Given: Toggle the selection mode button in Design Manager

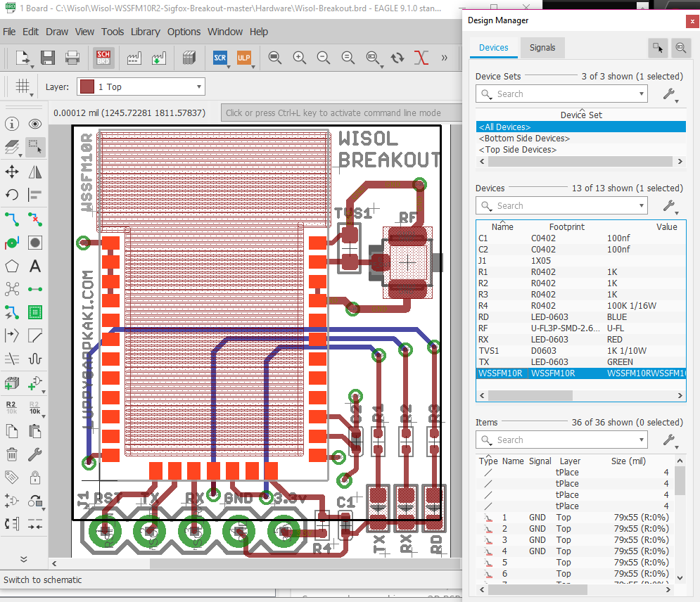Looking at the screenshot, I should click(658, 48).
